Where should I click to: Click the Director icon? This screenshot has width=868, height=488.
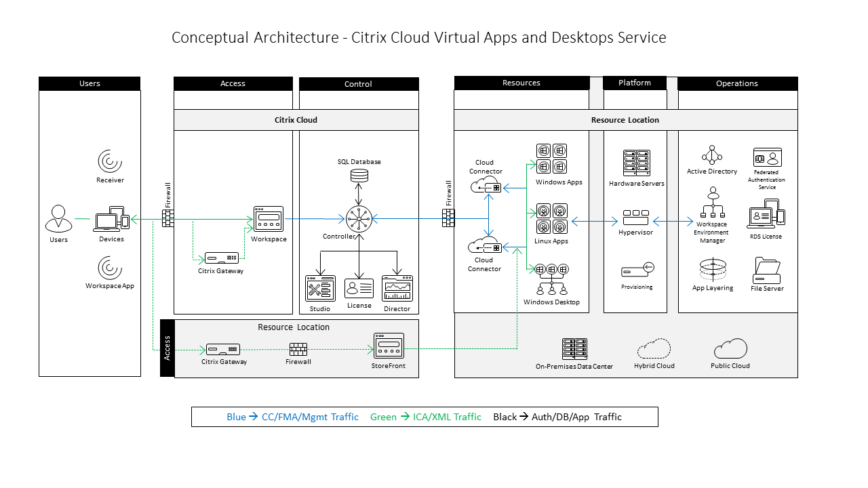(x=397, y=288)
